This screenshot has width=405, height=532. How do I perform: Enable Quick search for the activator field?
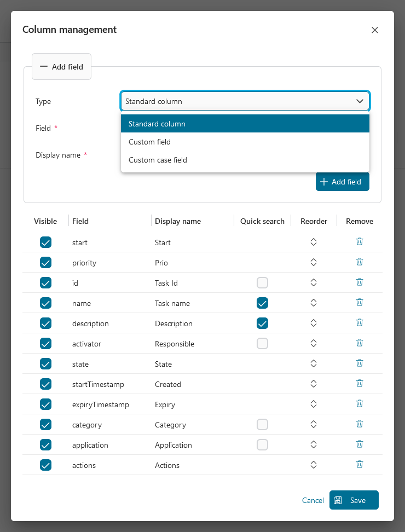point(263,344)
